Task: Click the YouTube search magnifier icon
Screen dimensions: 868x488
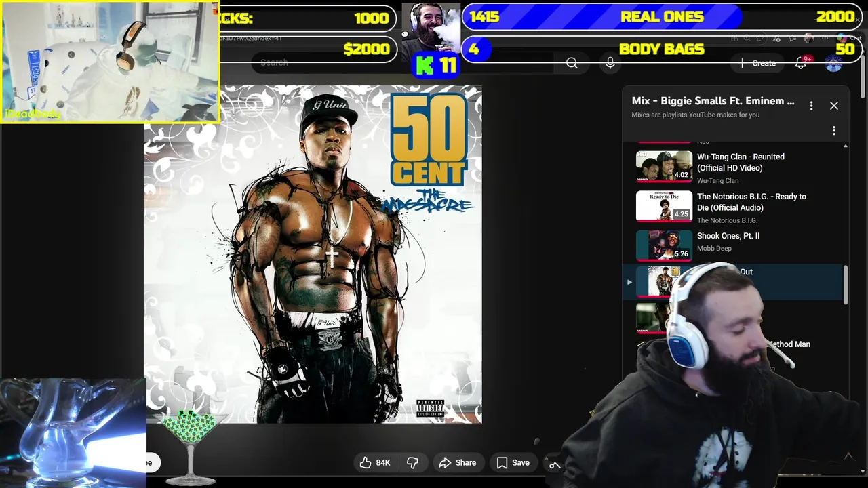Action: pyautogui.click(x=572, y=63)
